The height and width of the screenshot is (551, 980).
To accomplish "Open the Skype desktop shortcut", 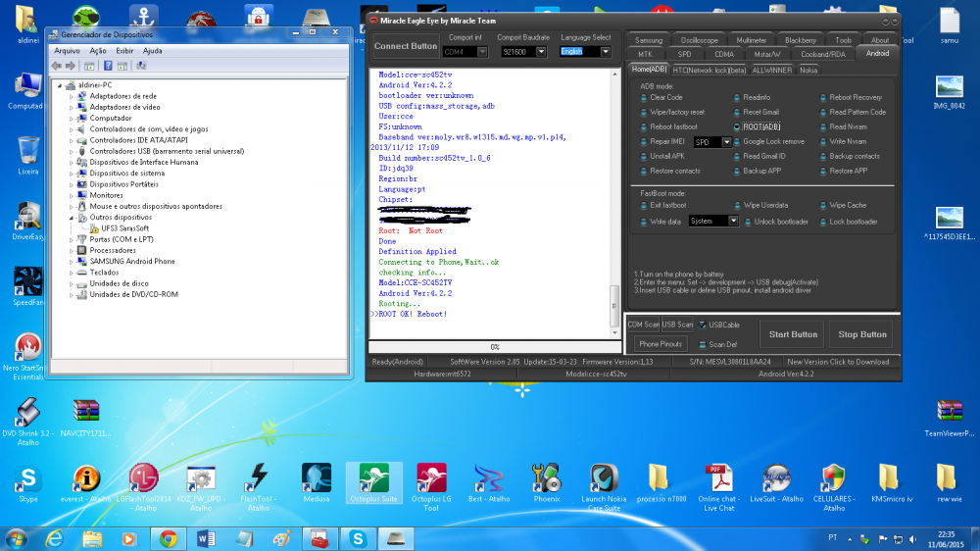I will 28,483.
